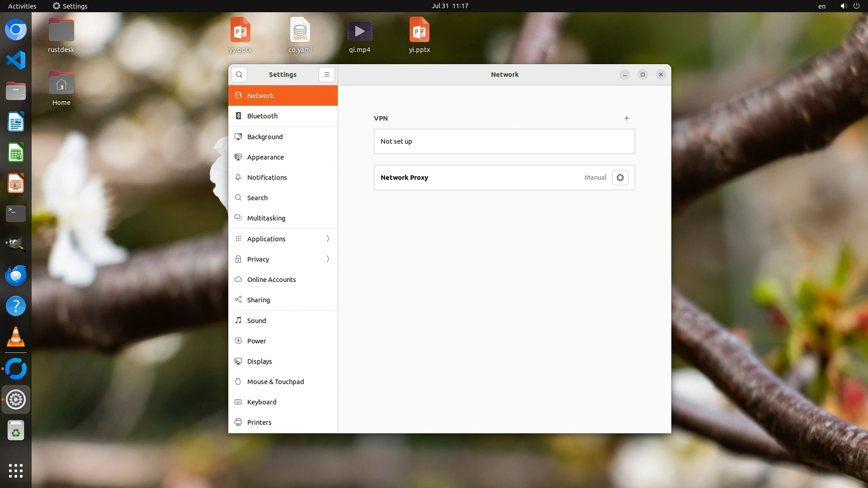Open the system menu power icon

point(856,6)
